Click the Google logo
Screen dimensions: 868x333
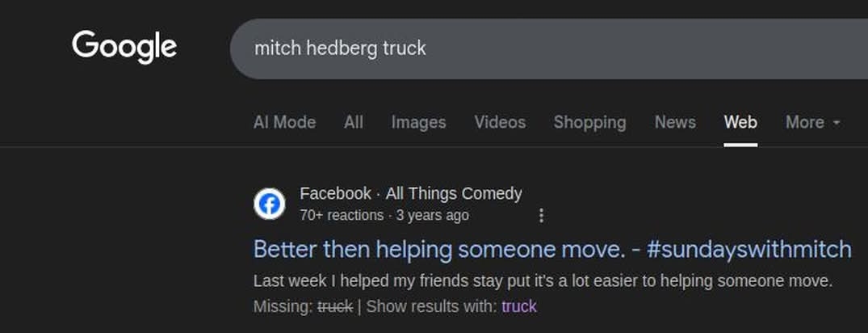[x=124, y=47]
